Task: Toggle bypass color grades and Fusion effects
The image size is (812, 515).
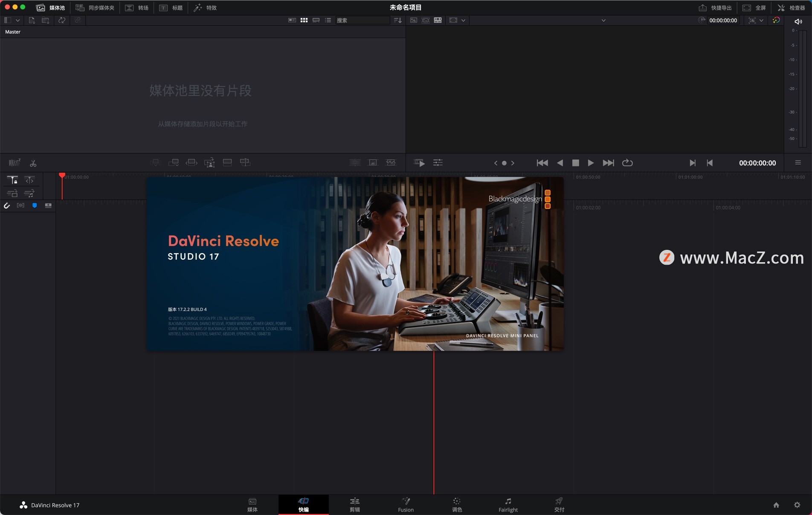Action: click(x=776, y=20)
